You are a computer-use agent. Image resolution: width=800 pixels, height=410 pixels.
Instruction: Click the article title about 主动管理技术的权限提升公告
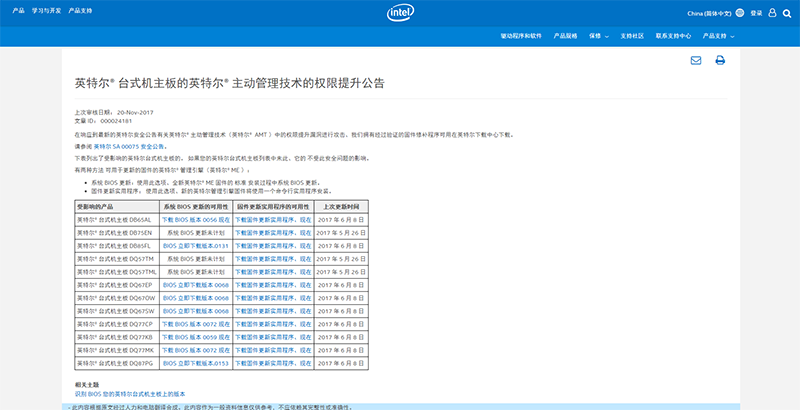(x=230, y=83)
